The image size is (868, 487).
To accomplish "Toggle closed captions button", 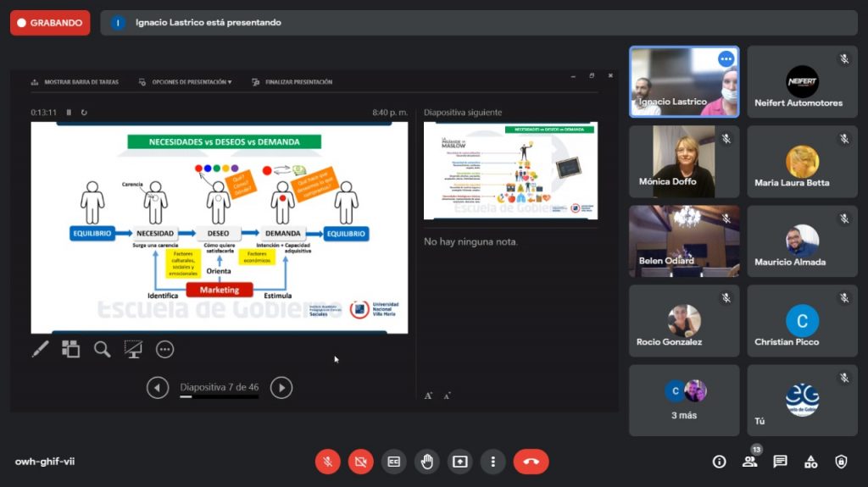I will click(x=394, y=462).
